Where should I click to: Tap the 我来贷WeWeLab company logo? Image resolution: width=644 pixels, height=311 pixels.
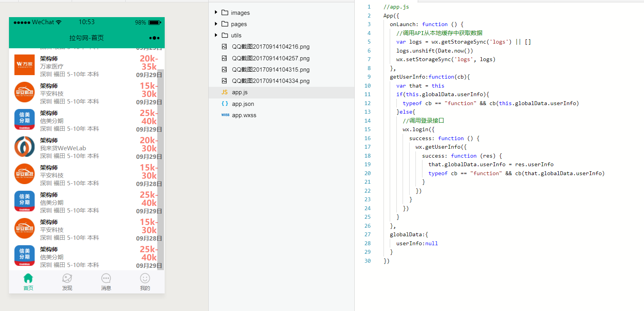coord(25,146)
